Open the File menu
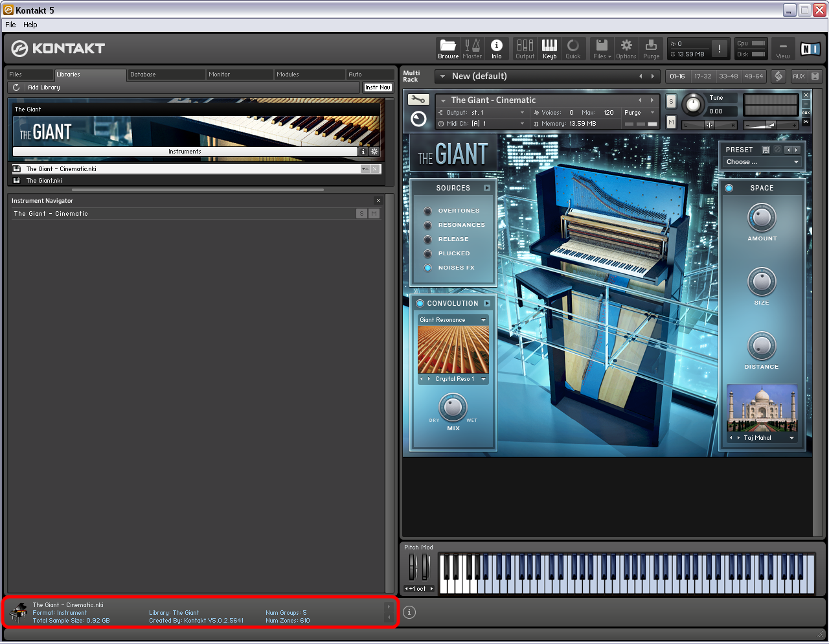829x644 pixels. 10,25
